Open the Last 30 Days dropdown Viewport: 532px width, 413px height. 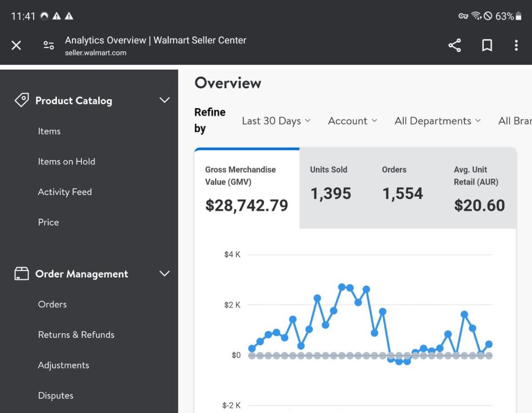tap(276, 121)
